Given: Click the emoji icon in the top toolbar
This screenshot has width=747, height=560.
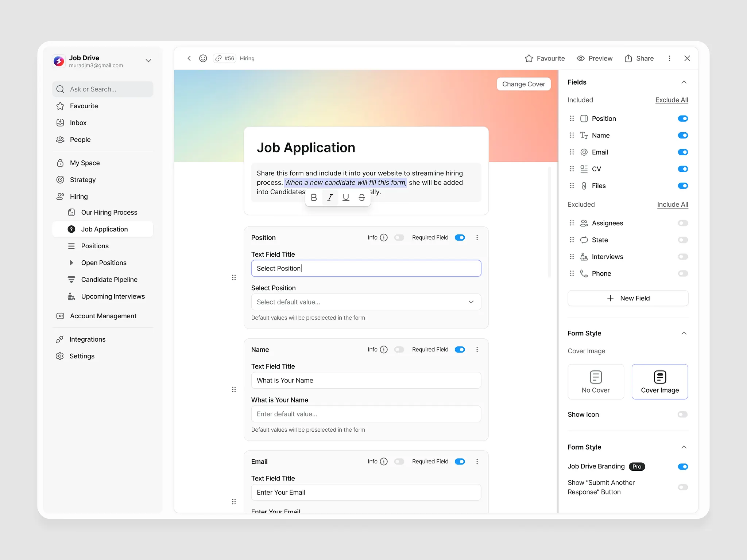Looking at the screenshot, I should (203, 58).
